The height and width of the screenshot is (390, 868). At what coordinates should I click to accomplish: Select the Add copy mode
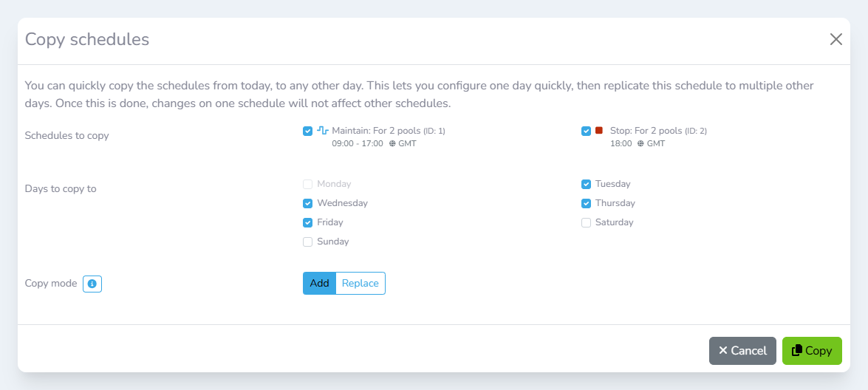pos(319,284)
